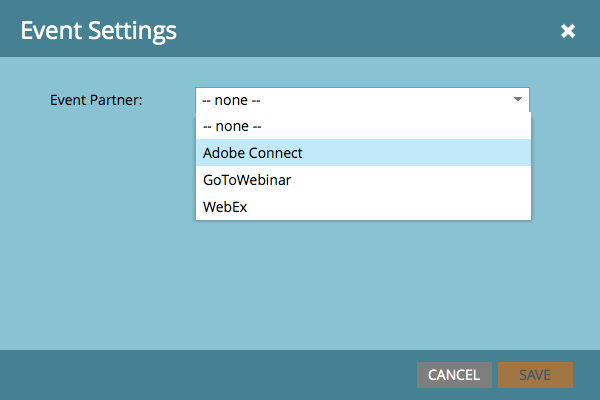Save the event settings
600x400 pixels.
tap(535, 375)
